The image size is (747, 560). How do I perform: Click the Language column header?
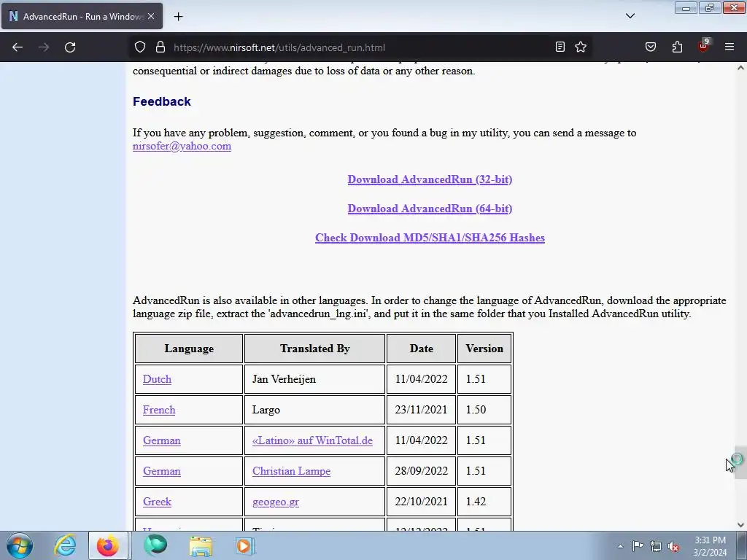(x=189, y=349)
